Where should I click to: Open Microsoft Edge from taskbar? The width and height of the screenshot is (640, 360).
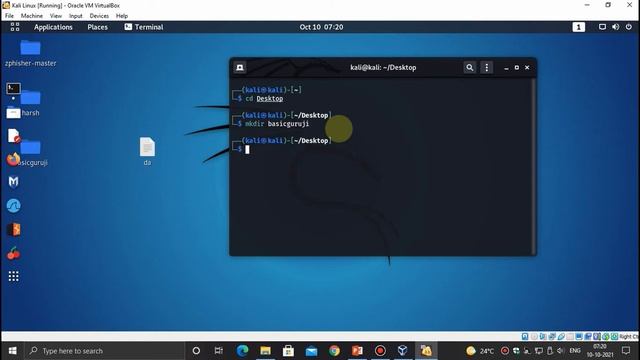242,351
